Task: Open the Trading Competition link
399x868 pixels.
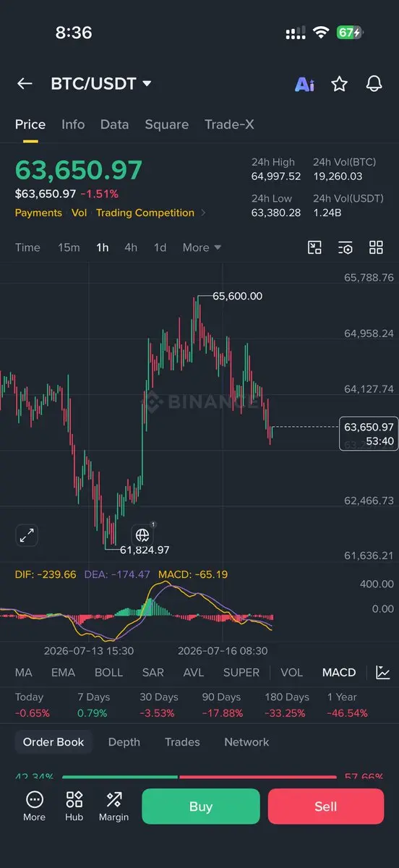Action: pyautogui.click(x=145, y=213)
